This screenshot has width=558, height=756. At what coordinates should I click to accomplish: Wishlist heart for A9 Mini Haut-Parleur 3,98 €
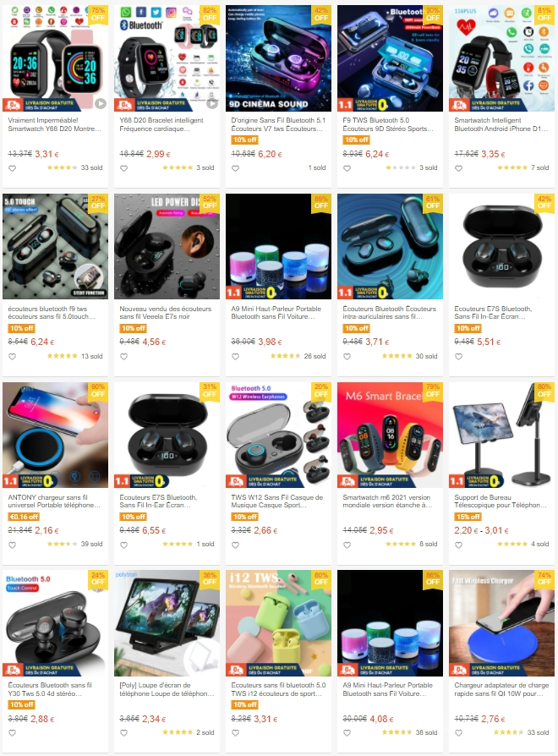pos(236,356)
